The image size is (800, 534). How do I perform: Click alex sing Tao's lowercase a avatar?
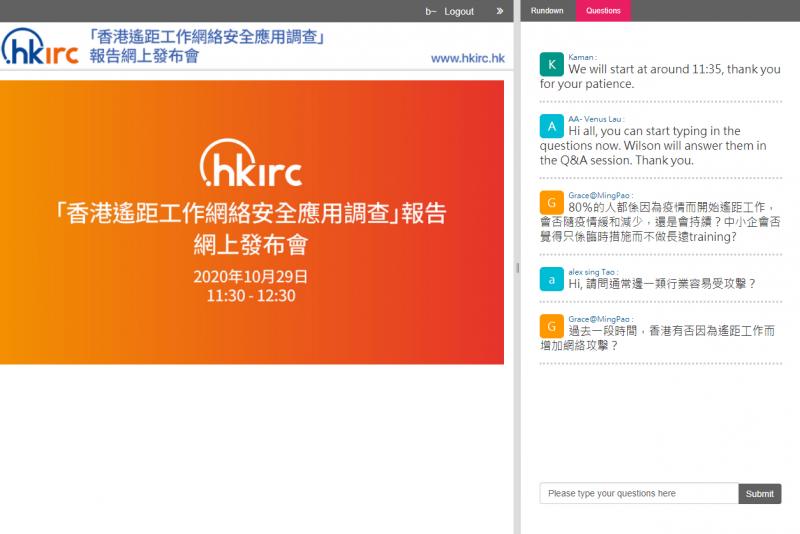point(552,279)
